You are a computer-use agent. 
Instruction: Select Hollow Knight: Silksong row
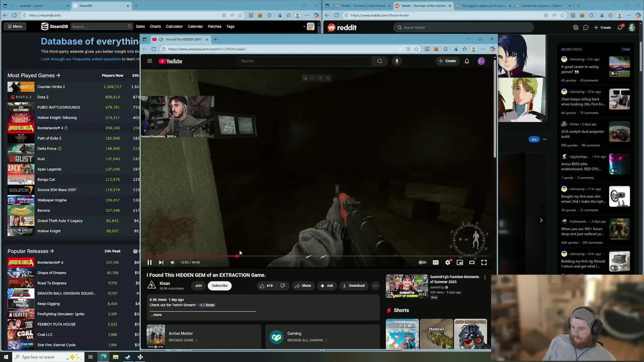click(73, 118)
